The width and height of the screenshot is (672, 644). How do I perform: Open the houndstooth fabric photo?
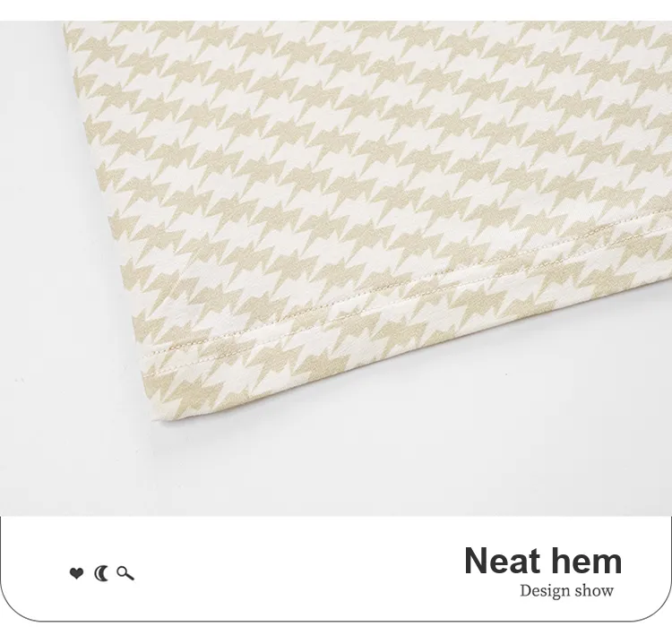336,268
